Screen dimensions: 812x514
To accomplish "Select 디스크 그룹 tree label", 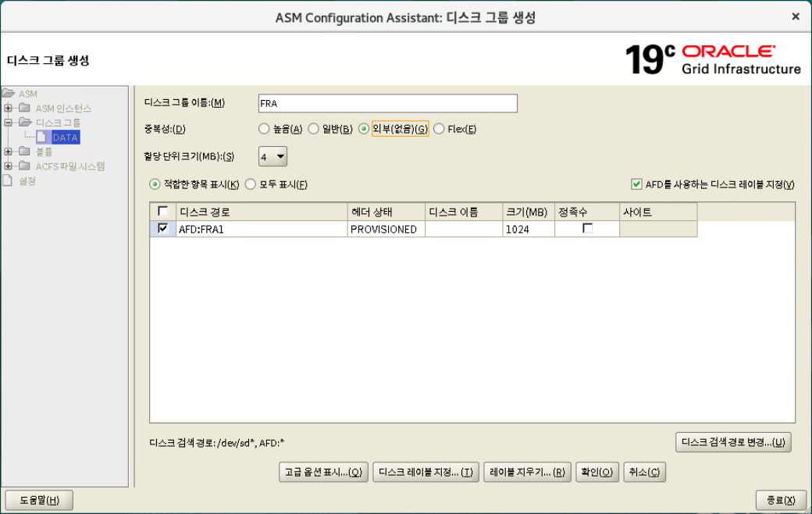I will (x=58, y=123).
